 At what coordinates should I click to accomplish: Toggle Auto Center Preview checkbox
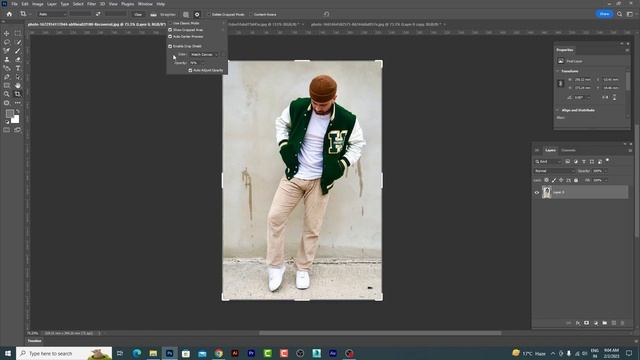pyautogui.click(x=170, y=36)
